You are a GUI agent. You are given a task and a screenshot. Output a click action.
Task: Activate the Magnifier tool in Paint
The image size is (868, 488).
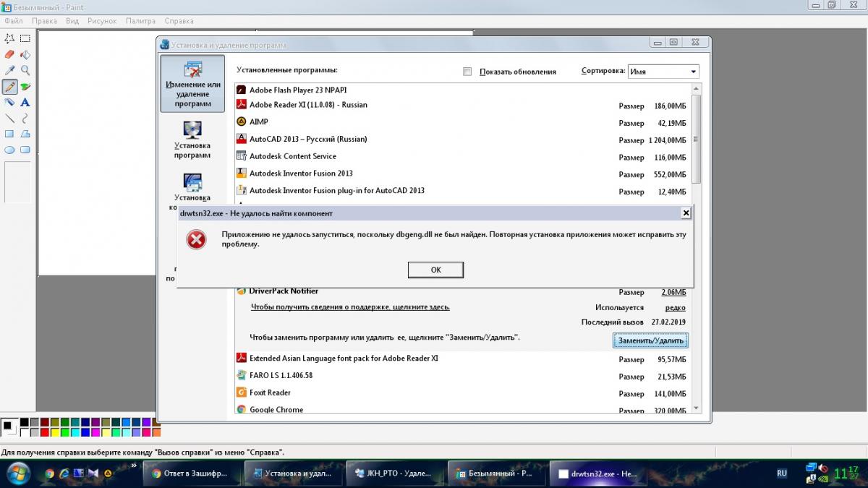25,70
